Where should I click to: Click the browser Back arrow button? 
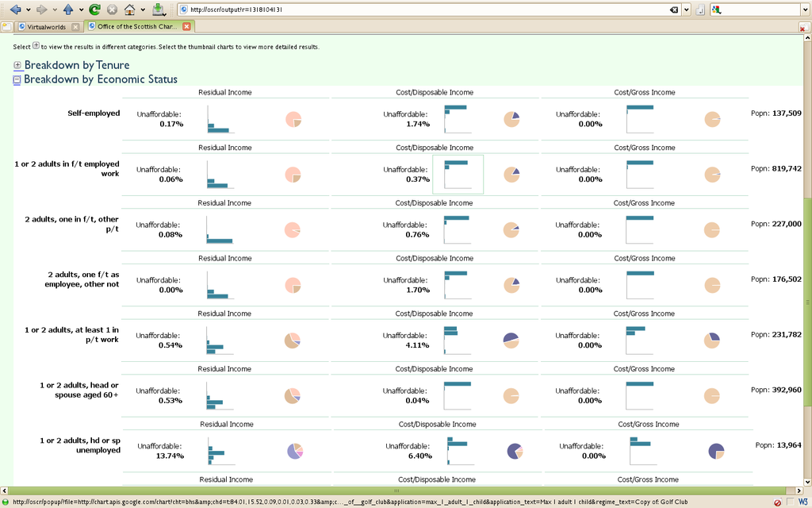click(14, 10)
